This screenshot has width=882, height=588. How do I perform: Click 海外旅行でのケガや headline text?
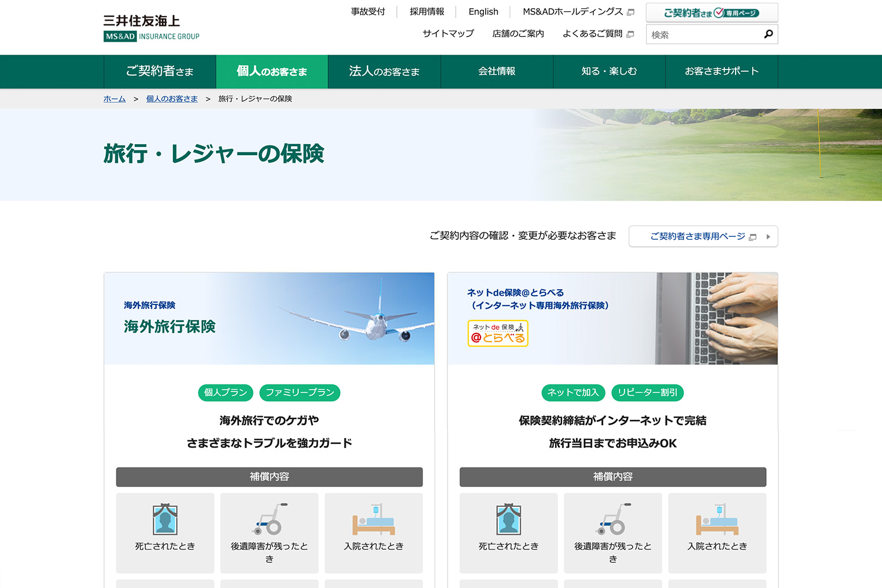click(x=269, y=420)
